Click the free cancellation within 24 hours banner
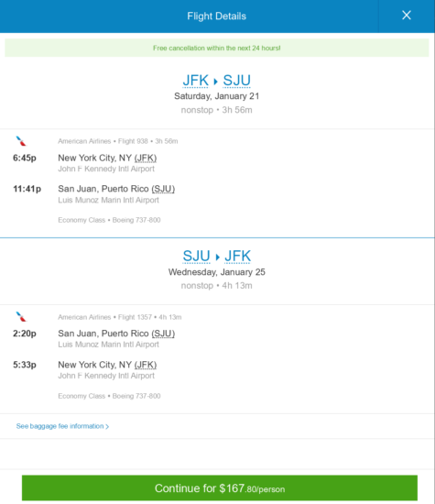The width and height of the screenshot is (435, 504). [x=216, y=48]
